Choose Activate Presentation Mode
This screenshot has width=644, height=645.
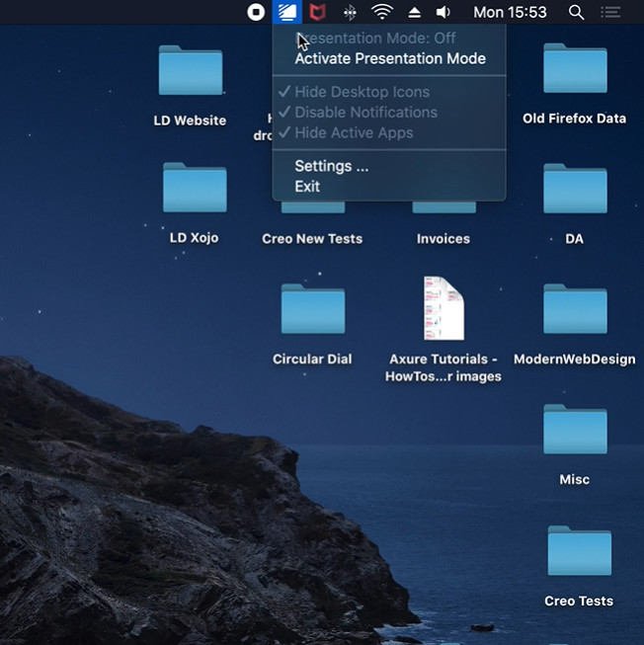(x=390, y=58)
